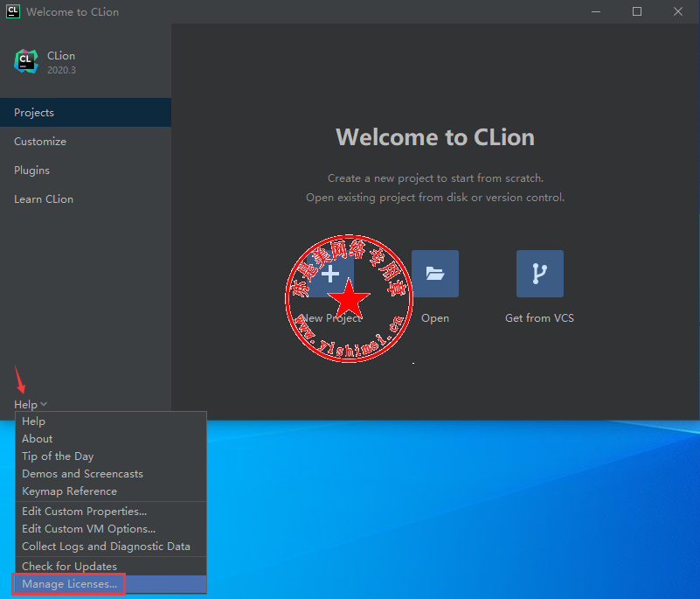Choose Help from the popup menu

(111, 421)
